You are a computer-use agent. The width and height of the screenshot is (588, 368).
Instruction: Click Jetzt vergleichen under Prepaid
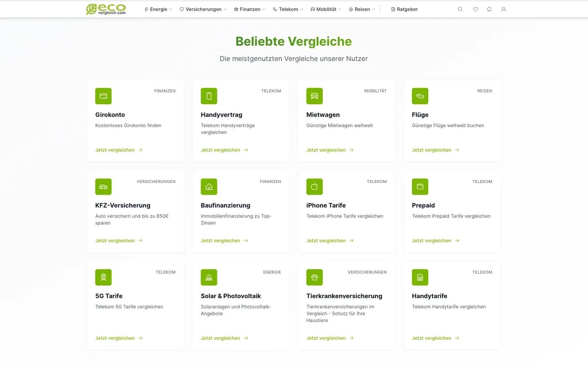click(x=436, y=240)
